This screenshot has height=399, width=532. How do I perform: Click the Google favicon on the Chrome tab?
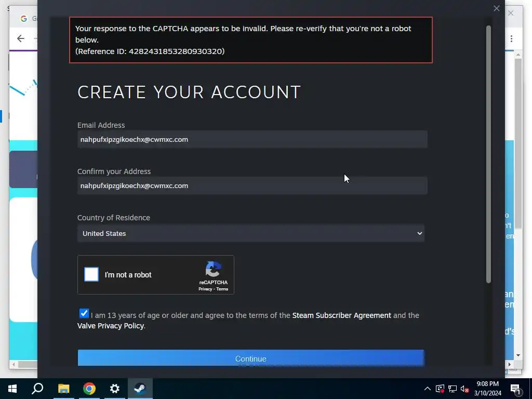click(24, 19)
